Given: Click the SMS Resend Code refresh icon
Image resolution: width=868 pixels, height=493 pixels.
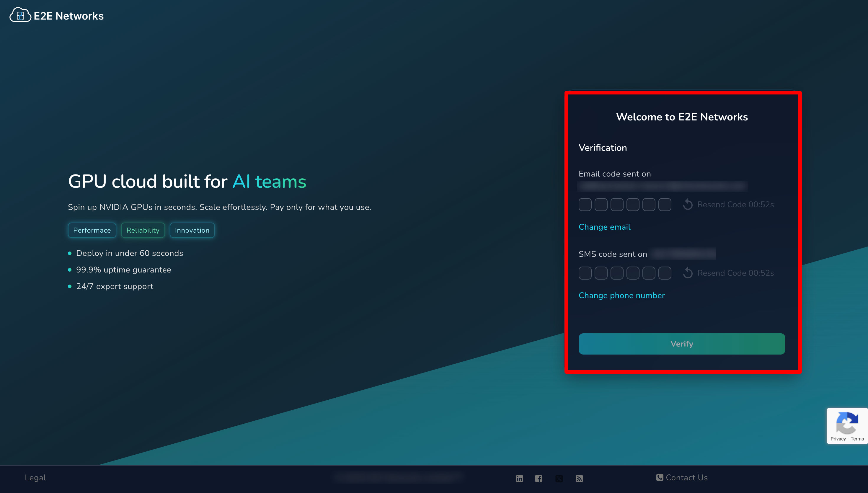Looking at the screenshot, I should [688, 272].
